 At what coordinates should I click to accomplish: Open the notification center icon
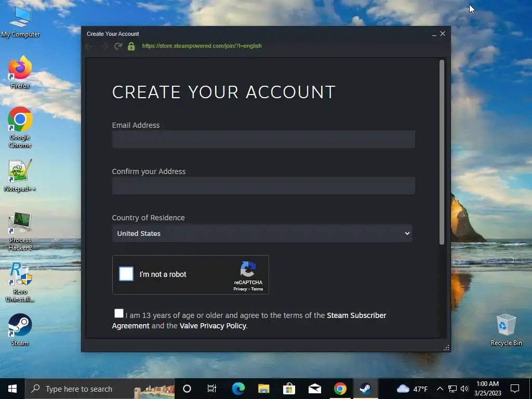pyautogui.click(x=515, y=389)
